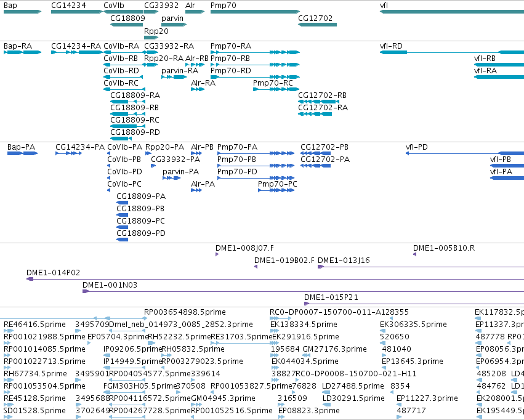The image size is (524, 420).
Task: Click the CG33932-RA transcript label
Action: [x=169, y=46]
